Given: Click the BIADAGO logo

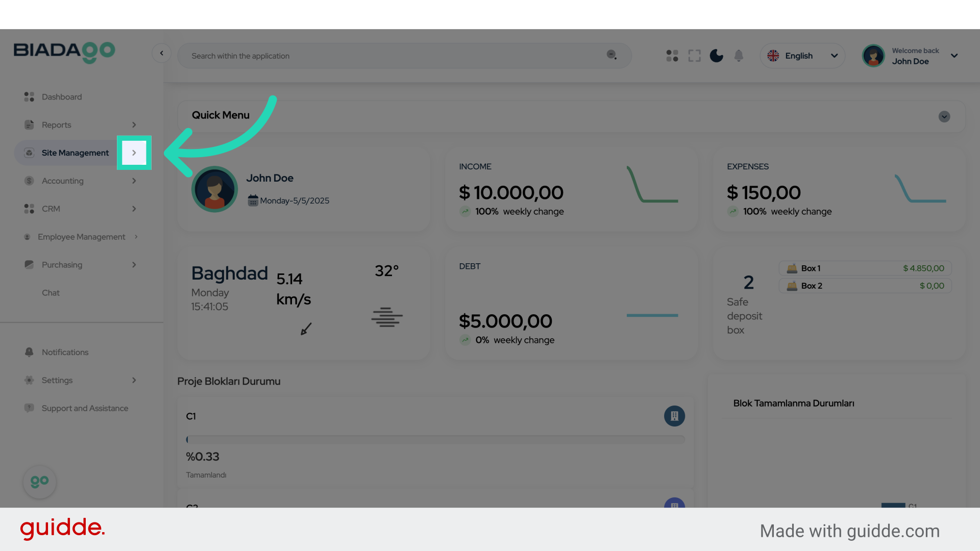Looking at the screenshot, I should [x=64, y=52].
